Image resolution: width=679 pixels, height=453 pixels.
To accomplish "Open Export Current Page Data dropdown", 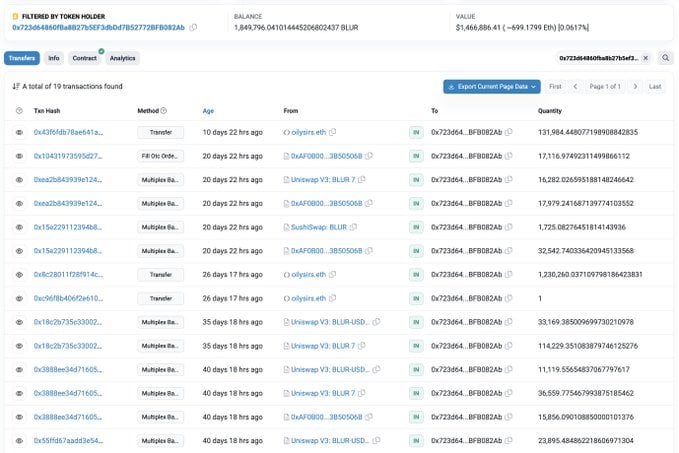I will (x=492, y=87).
